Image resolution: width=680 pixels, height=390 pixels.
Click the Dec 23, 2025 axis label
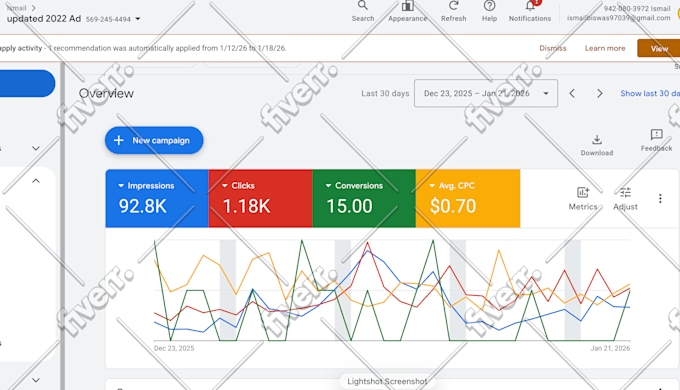point(174,348)
